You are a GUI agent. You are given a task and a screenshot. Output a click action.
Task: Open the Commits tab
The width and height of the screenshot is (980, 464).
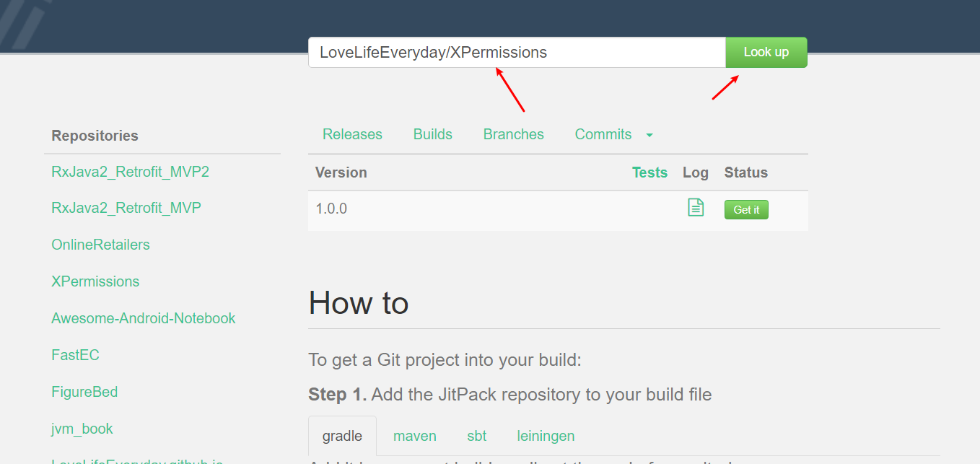(603, 134)
